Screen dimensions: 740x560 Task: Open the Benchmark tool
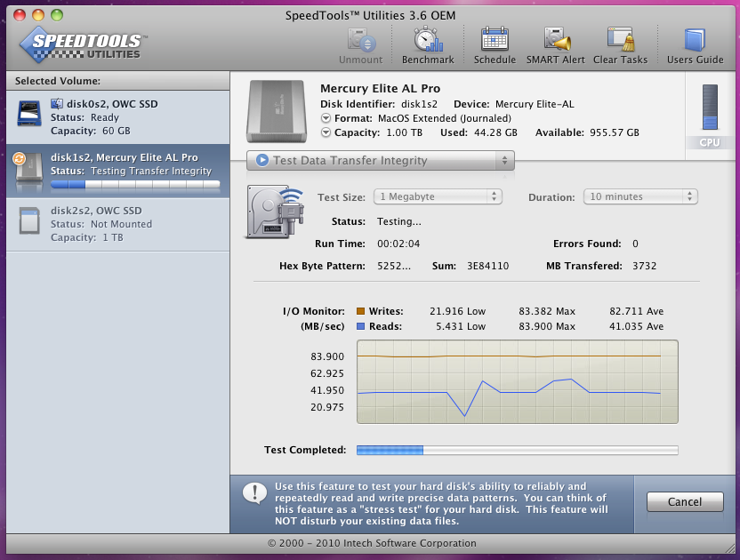coord(428,45)
